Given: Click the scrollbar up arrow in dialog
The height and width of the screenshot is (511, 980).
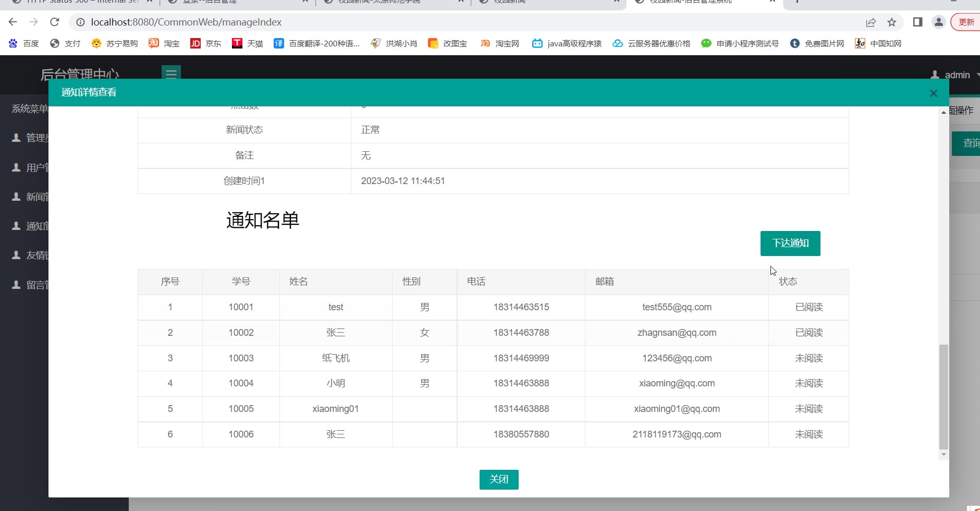Looking at the screenshot, I should point(944,112).
